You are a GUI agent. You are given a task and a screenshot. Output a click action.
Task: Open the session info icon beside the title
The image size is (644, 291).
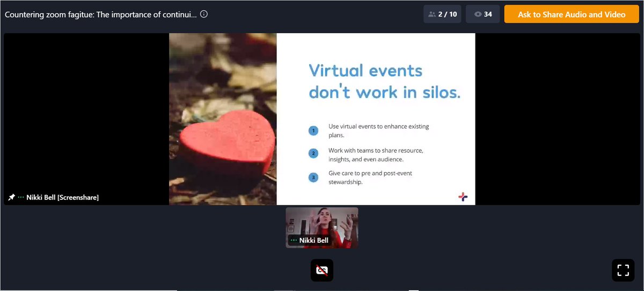(204, 14)
